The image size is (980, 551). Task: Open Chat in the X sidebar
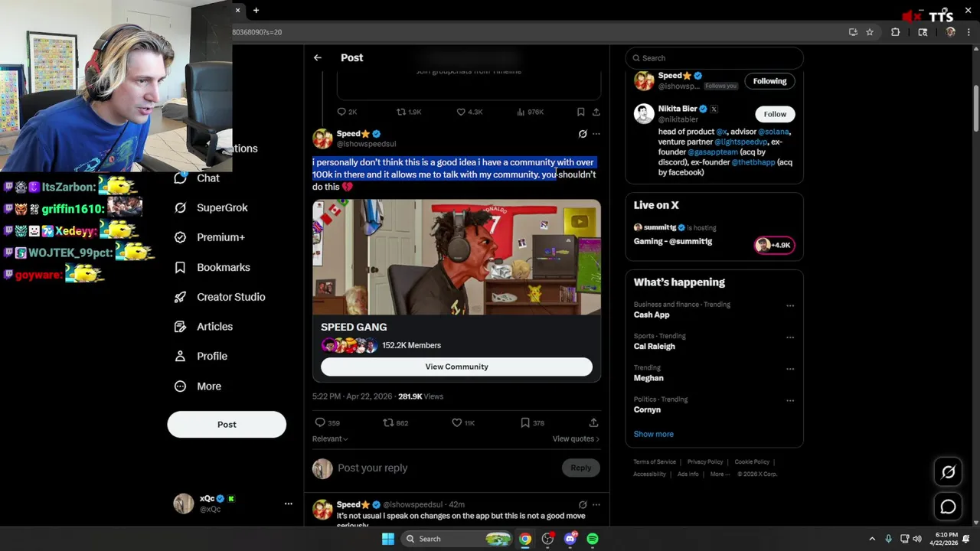coord(197,178)
